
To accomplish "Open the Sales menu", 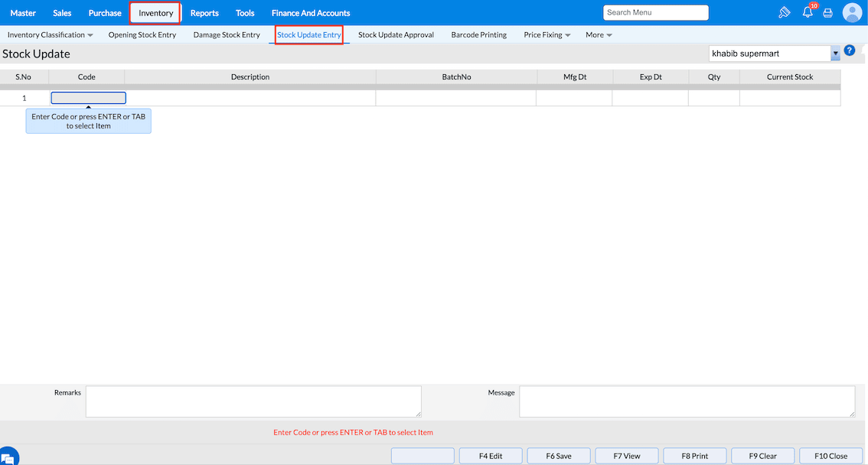I will pos(62,13).
